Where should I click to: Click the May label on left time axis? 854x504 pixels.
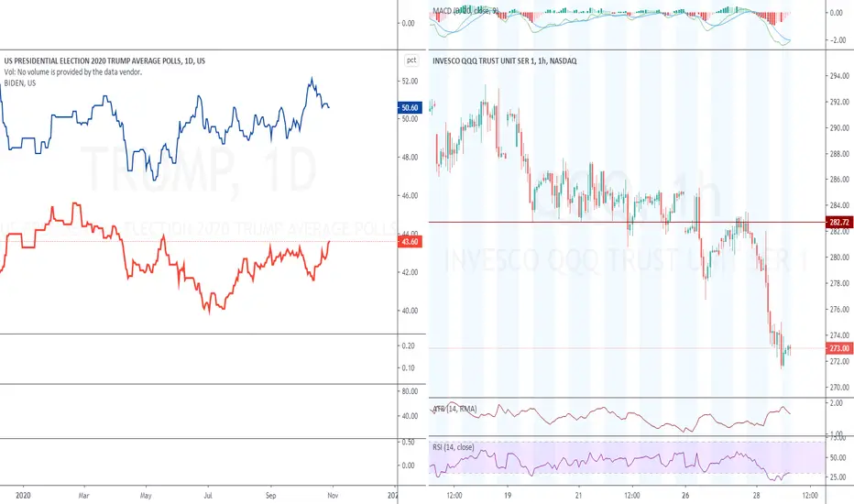click(x=146, y=495)
